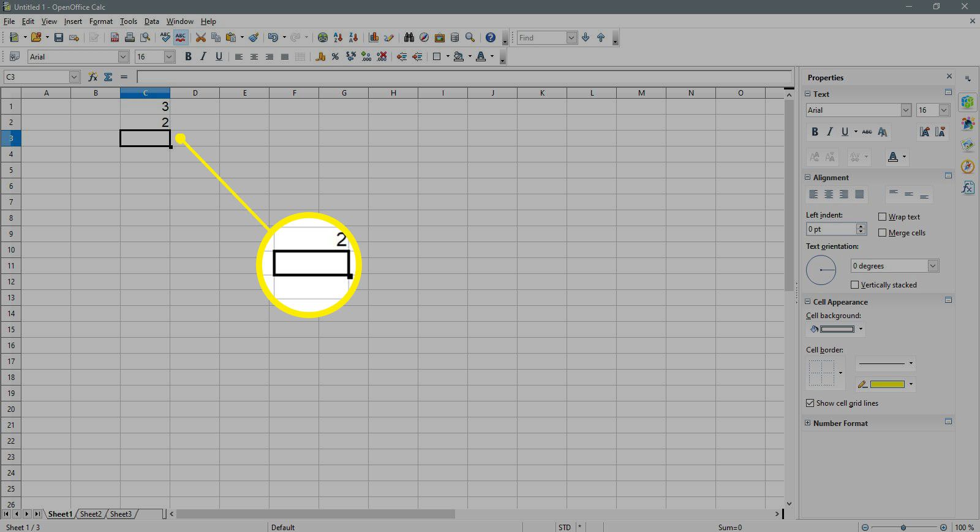Toggle Bold in the formatting toolbar
The height and width of the screenshot is (532, 980).
tap(188, 57)
